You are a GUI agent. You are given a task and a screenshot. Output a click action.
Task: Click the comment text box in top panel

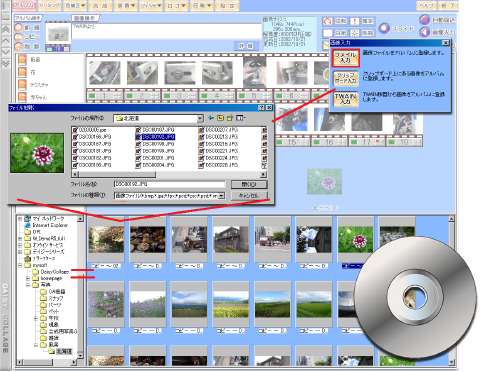[x=167, y=32]
